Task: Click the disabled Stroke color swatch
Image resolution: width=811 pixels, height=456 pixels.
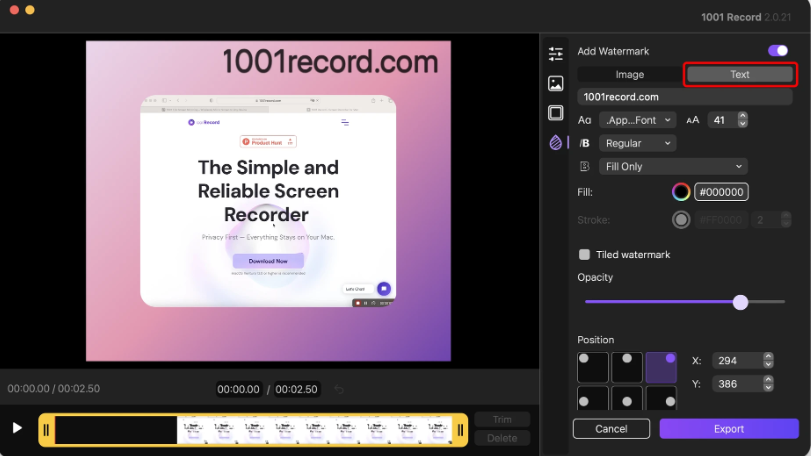Action: (x=681, y=220)
